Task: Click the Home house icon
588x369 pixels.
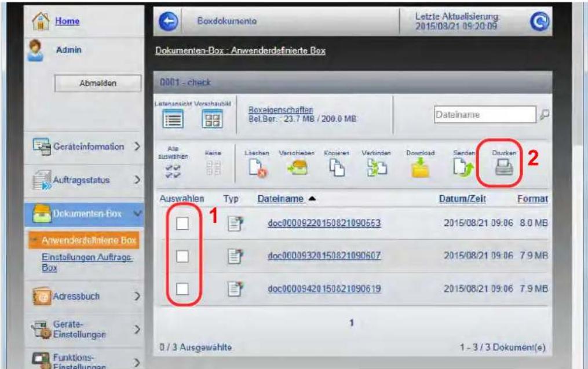Action: coord(41,21)
